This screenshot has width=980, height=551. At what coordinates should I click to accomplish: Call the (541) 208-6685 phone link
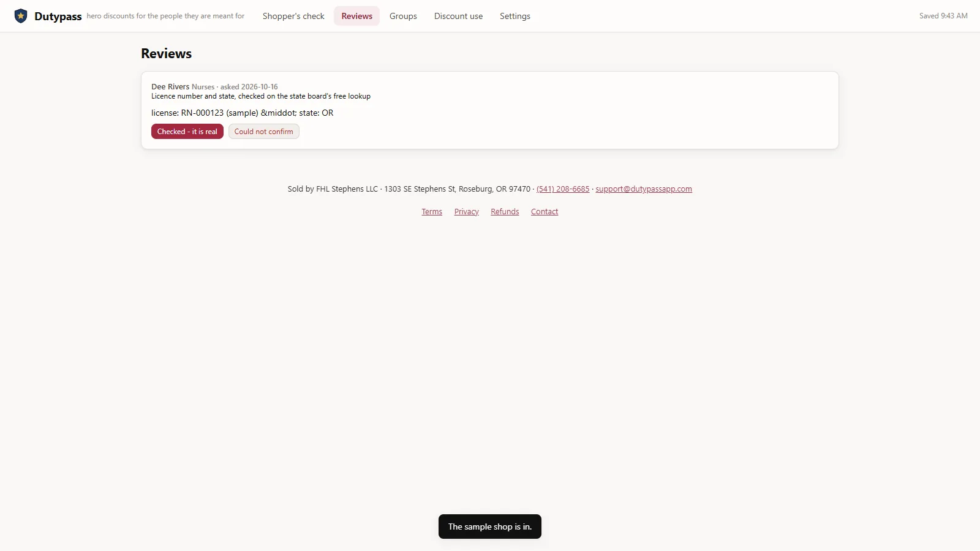coord(563,189)
